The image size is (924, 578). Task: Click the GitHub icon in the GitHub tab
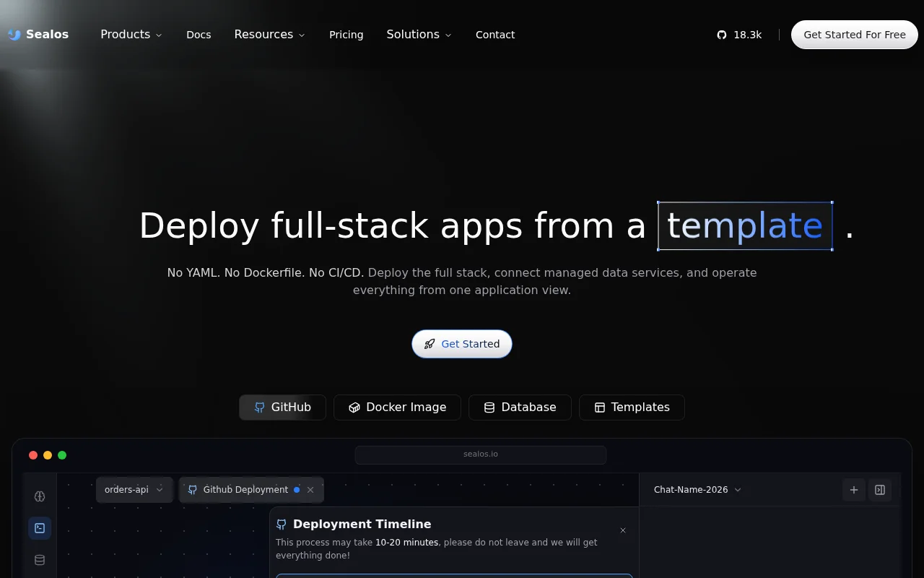click(260, 407)
